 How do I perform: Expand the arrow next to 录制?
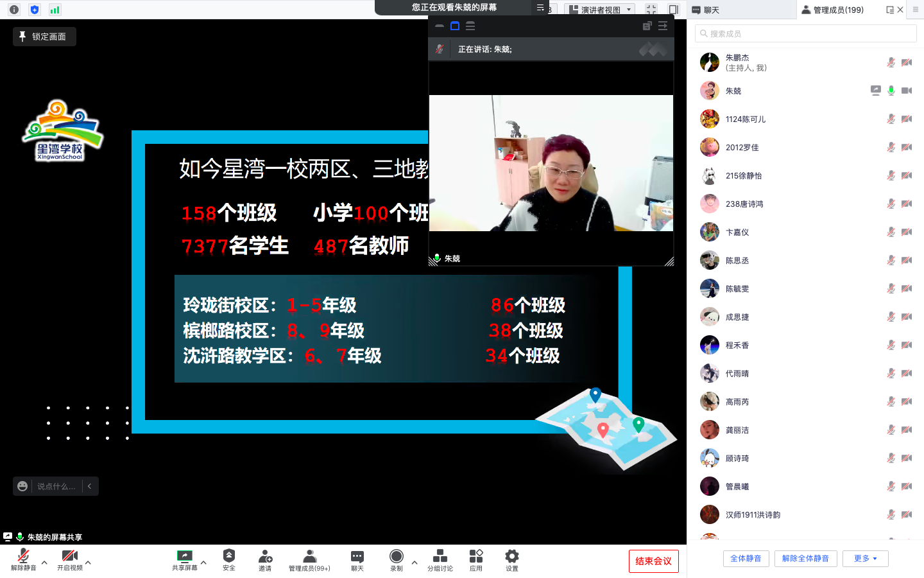pos(415,563)
